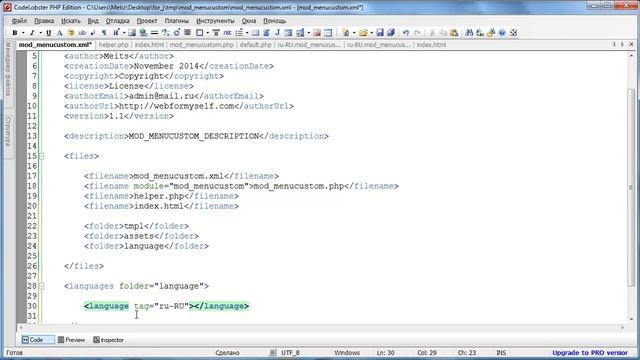This screenshot has width=640, height=360.
Task: Close the current document tab with X
Action: point(631,44)
